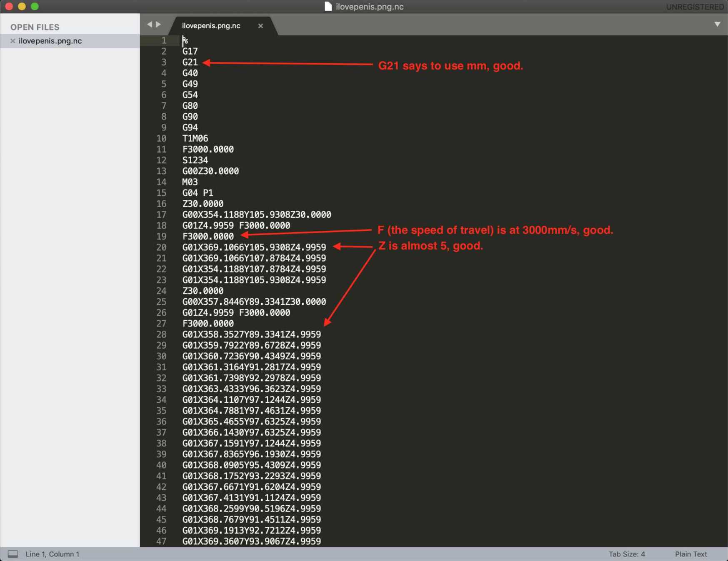Click line G01X358.3527Y89.3341Z4.9959
Viewport: 728px width, 561px height.
tap(252, 334)
